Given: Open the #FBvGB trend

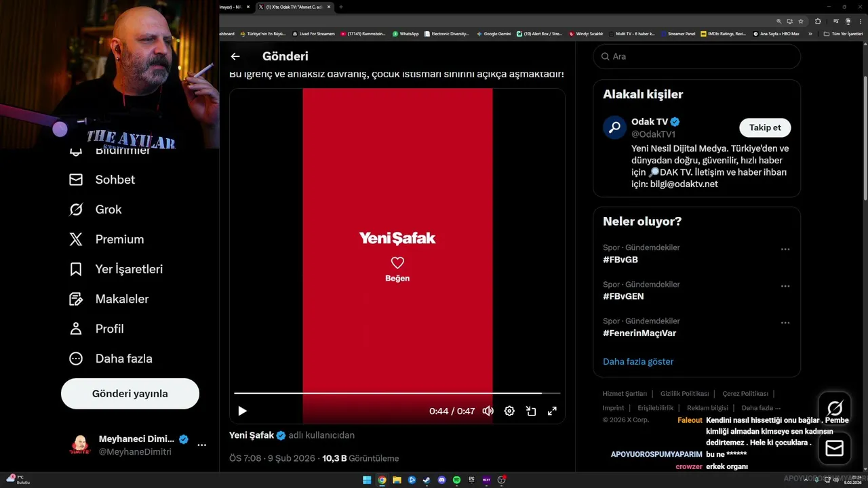Looking at the screenshot, I should (x=620, y=260).
